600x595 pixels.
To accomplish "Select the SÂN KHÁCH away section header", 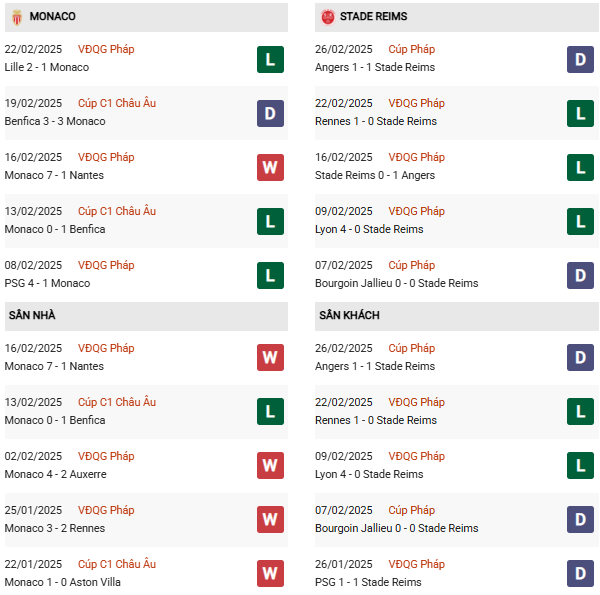I will tap(349, 316).
